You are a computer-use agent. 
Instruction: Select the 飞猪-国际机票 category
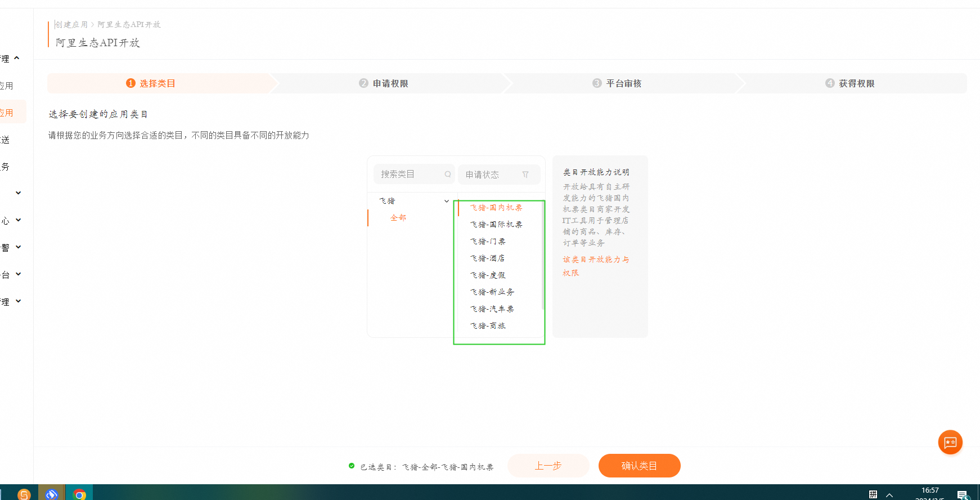496,225
